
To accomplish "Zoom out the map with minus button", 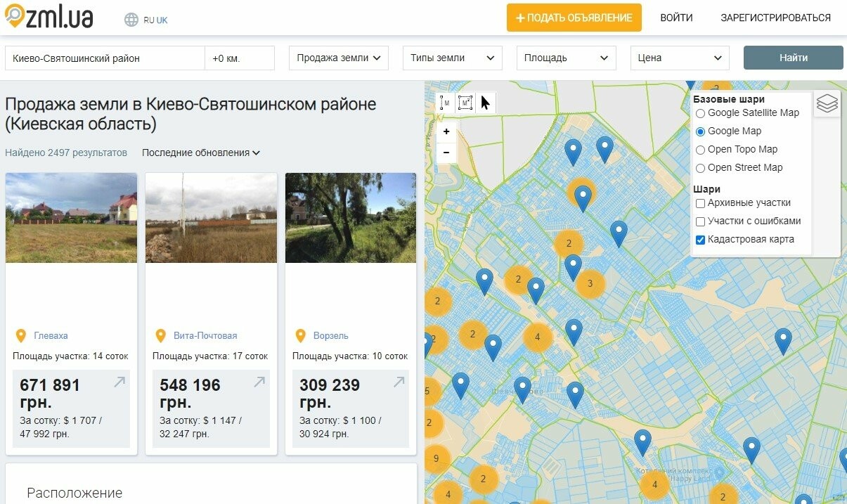I will 446,153.
